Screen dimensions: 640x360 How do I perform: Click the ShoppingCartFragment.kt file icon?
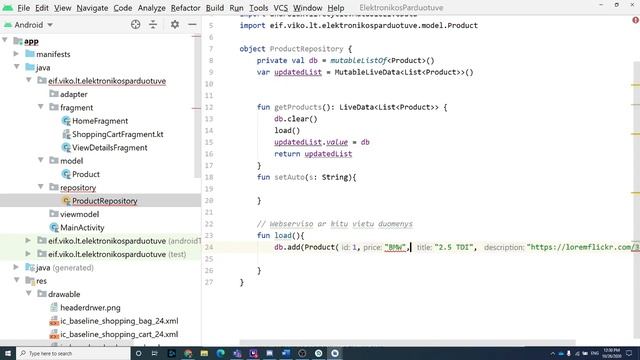pyautogui.click(x=66, y=134)
